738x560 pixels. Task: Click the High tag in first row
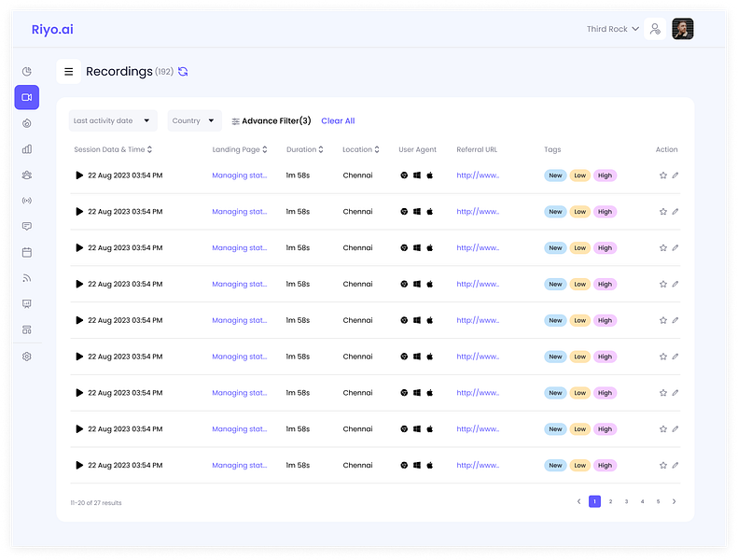click(x=605, y=175)
